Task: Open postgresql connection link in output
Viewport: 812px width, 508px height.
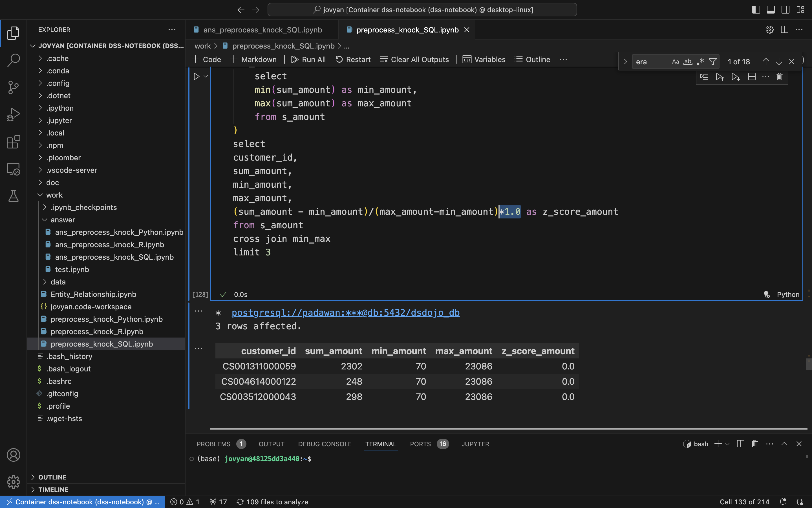Action: [346, 313]
